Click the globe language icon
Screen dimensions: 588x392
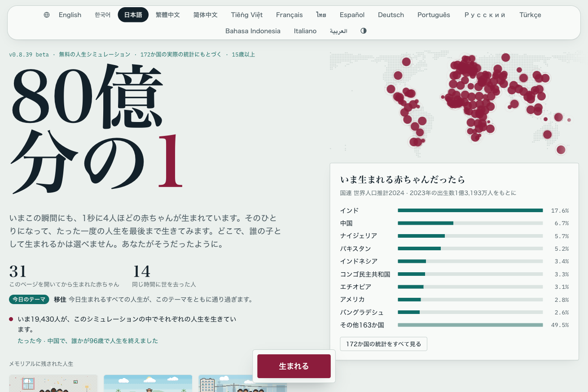tap(47, 15)
